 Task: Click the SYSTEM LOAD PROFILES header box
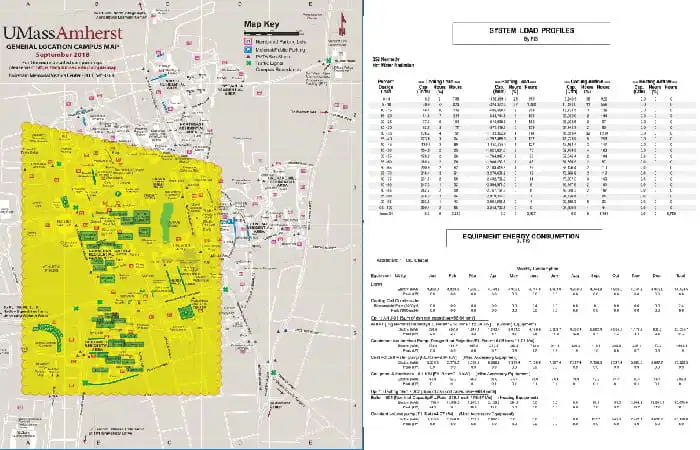tap(531, 33)
